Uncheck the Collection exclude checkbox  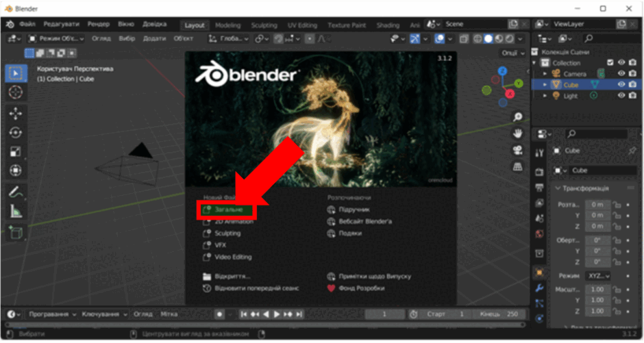[x=610, y=62]
